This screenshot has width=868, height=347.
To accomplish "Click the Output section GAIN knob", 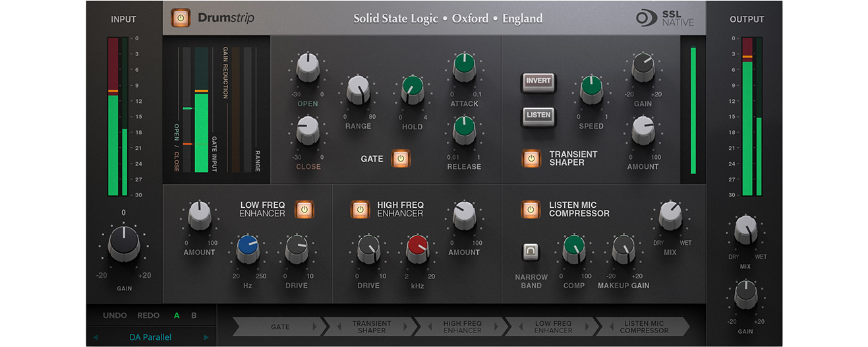I will (745, 294).
